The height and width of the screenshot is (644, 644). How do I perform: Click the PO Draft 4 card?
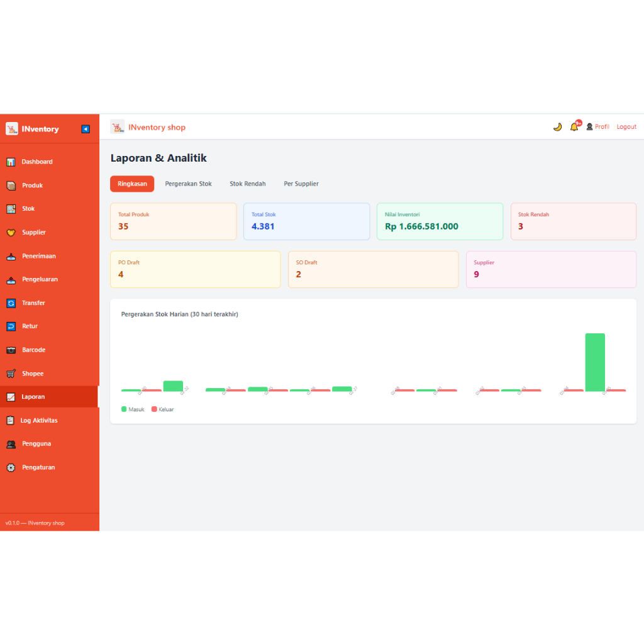[x=196, y=269]
